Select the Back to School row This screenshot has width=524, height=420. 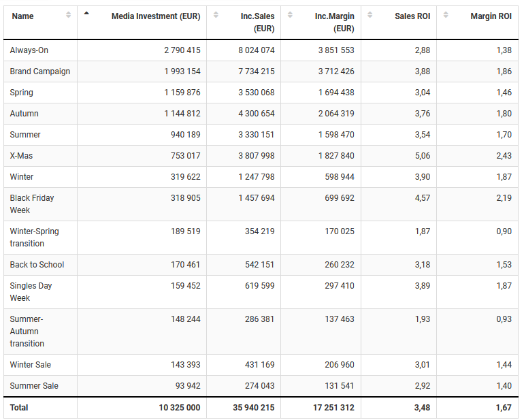(37, 265)
